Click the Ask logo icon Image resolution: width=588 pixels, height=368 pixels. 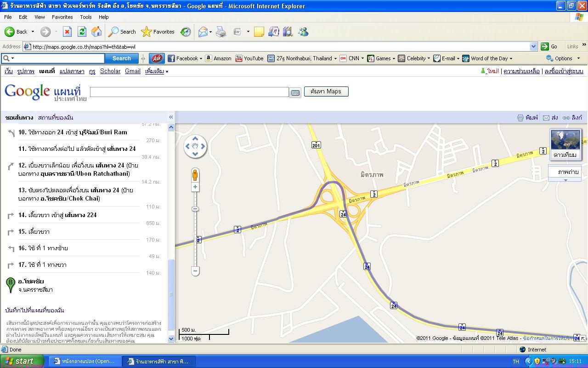[157, 58]
